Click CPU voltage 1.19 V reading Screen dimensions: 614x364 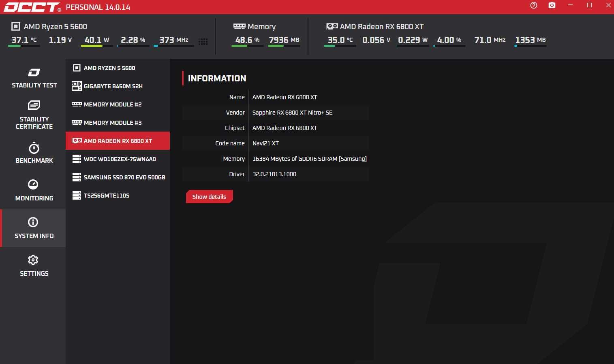click(x=60, y=40)
